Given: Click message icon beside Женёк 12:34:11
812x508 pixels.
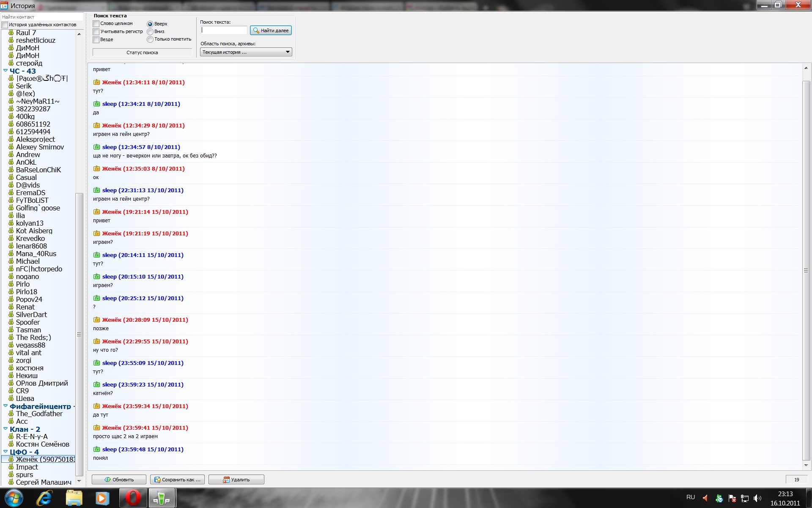Looking at the screenshot, I should point(96,82).
